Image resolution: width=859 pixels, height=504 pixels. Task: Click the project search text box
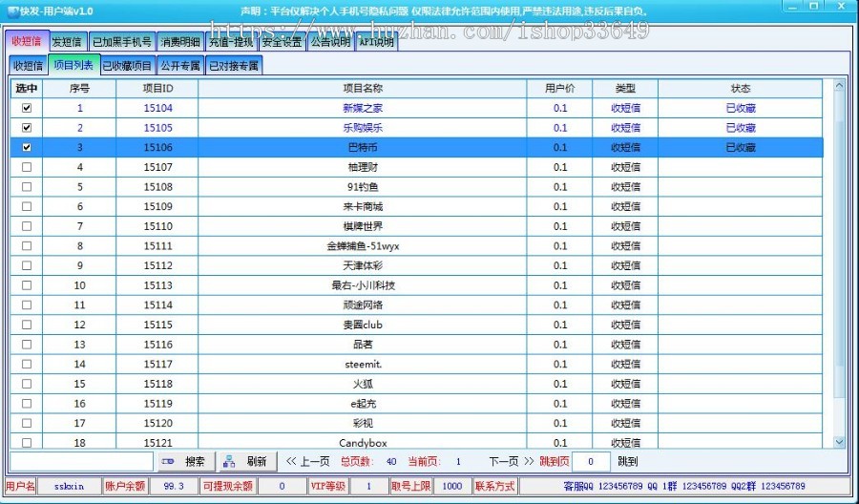82,462
